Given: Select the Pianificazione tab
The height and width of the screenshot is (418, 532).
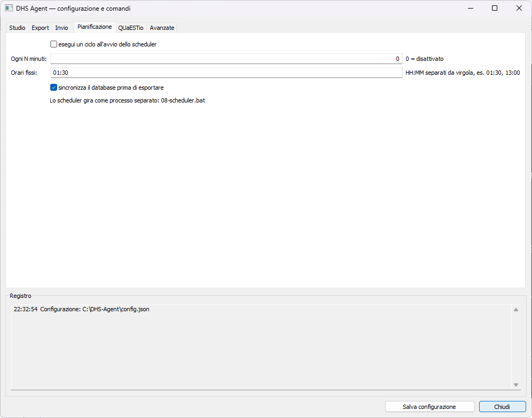Looking at the screenshot, I should (x=95, y=27).
